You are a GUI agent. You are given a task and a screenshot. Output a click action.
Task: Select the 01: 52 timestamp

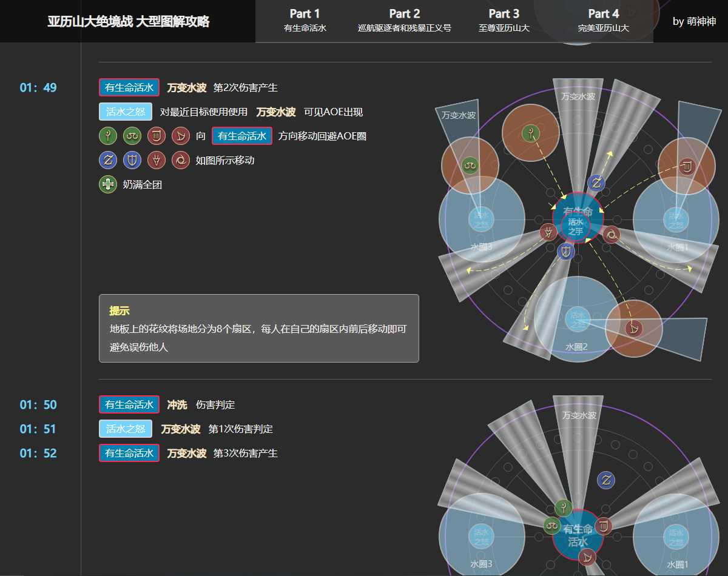point(38,454)
